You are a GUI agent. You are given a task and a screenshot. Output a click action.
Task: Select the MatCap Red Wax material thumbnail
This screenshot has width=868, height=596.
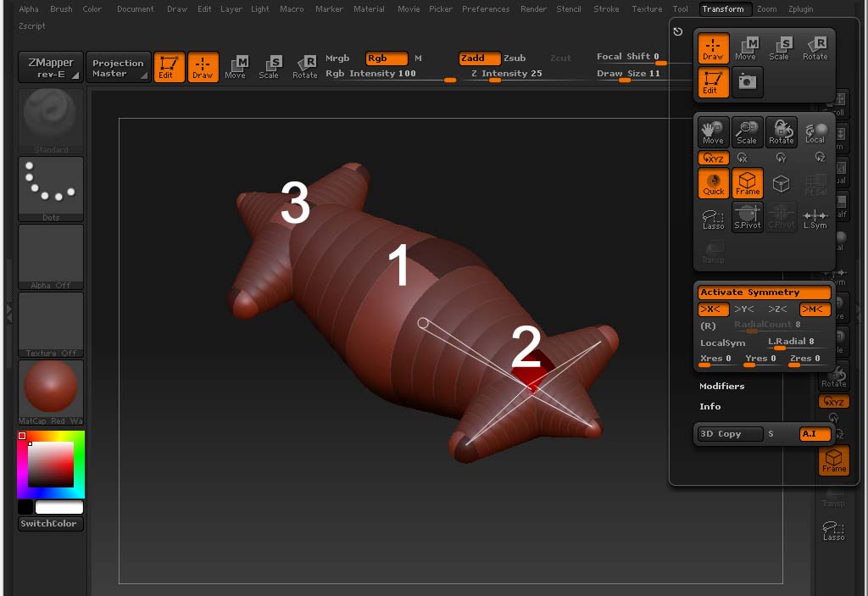tap(49, 388)
